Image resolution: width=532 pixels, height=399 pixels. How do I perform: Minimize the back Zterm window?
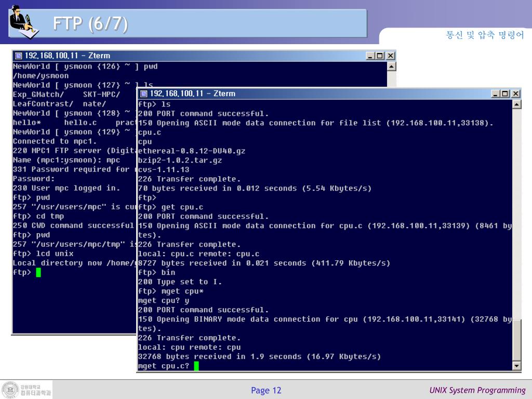pos(370,56)
